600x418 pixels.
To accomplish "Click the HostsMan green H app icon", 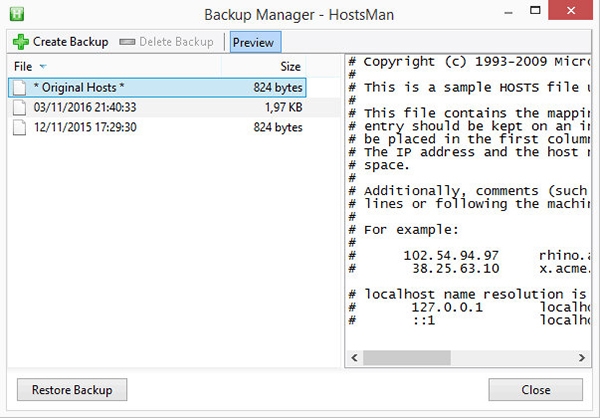I will [x=16, y=14].
